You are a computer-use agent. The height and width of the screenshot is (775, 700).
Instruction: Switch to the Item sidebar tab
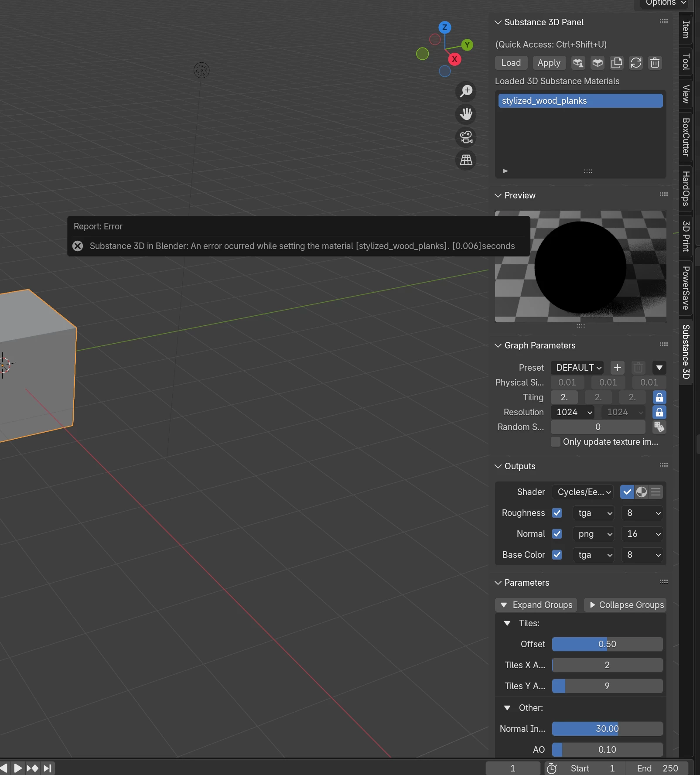(686, 29)
